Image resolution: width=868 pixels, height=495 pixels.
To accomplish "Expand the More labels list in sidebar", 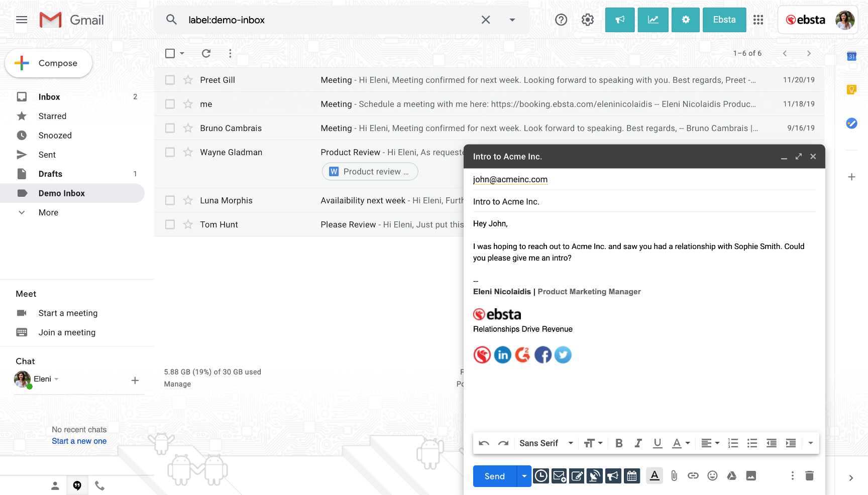I will point(48,212).
